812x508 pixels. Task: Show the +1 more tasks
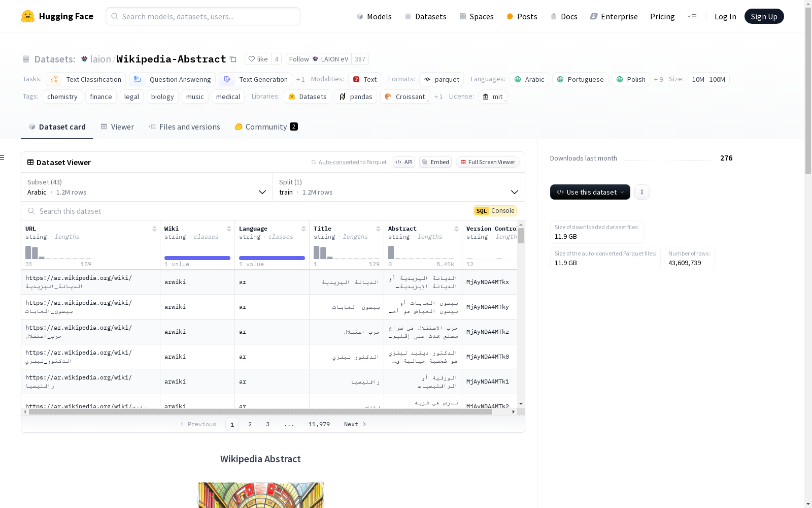[x=300, y=79]
